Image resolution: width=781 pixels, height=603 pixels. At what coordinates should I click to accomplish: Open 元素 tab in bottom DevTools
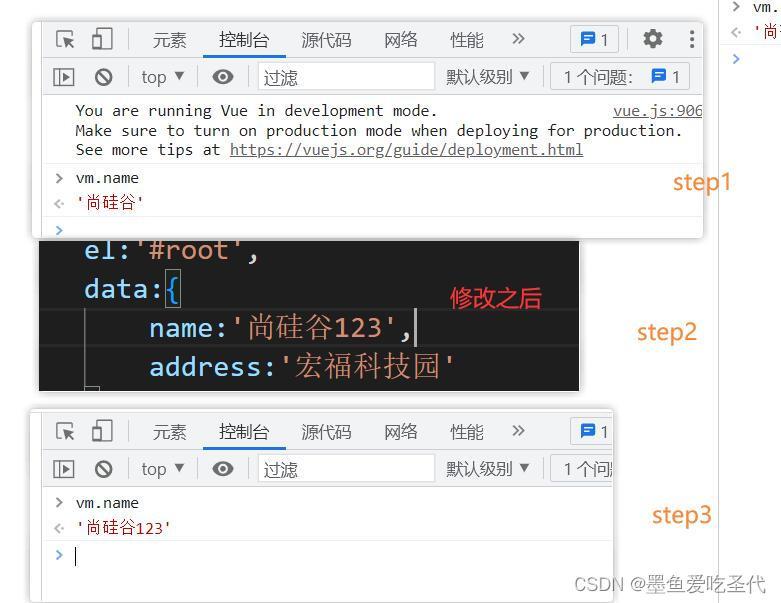click(x=169, y=432)
